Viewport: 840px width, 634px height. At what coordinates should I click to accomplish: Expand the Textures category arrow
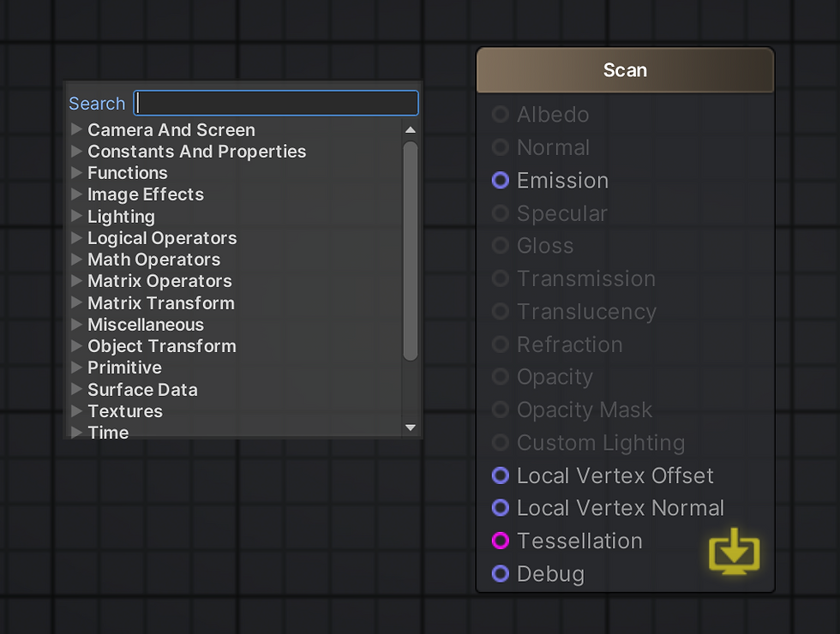click(x=76, y=410)
